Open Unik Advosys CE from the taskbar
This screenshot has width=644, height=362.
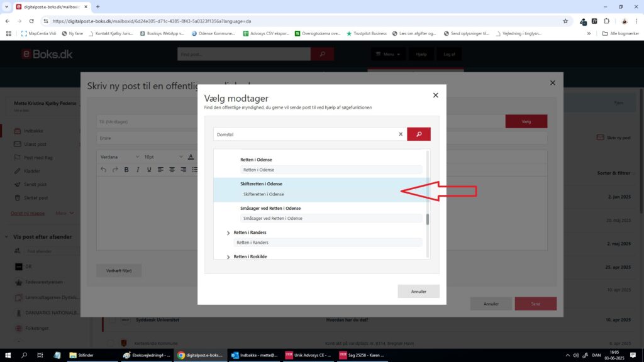pos(307,355)
